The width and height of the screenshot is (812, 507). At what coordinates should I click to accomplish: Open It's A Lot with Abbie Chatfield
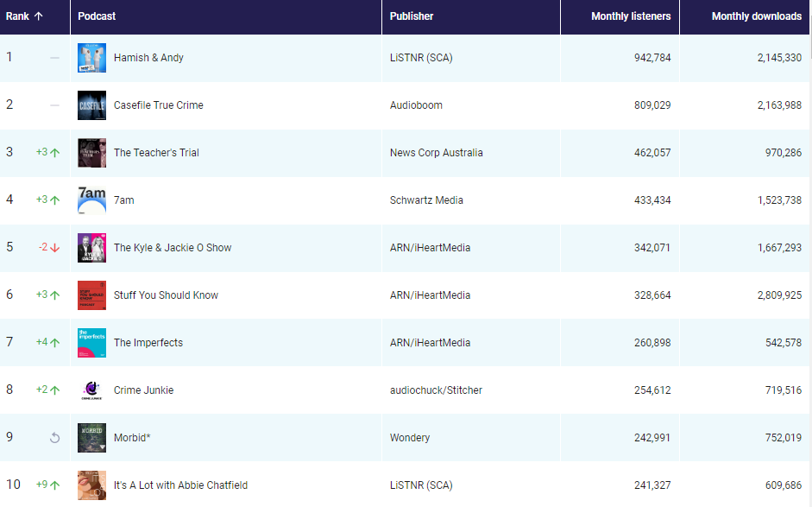(x=180, y=485)
